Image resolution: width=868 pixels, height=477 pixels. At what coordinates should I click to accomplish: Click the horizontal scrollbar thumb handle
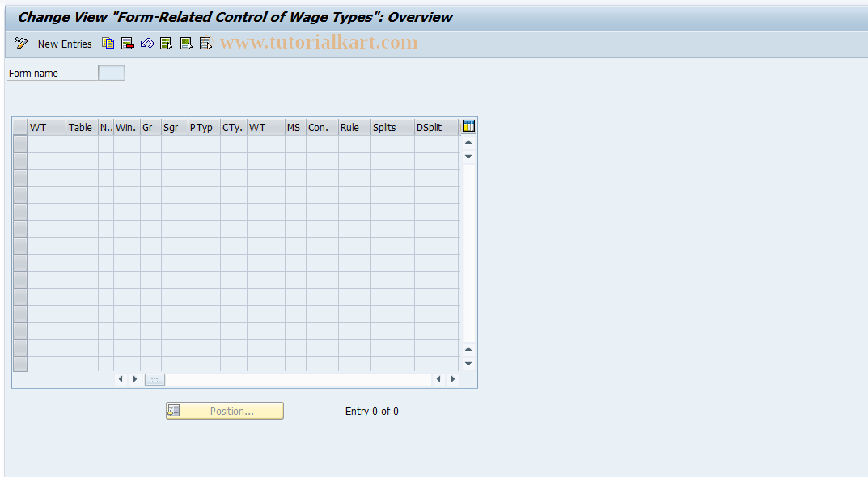[x=155, y=379]
